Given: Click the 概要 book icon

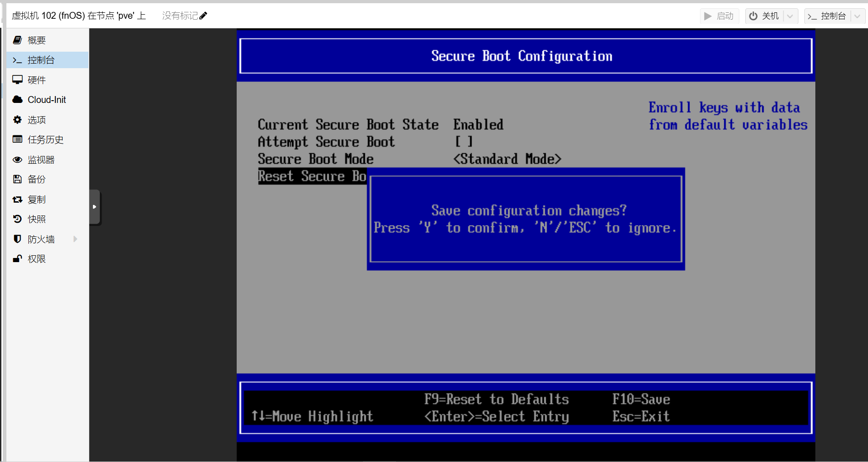Looking at the screenshot, I should [17, 40].
